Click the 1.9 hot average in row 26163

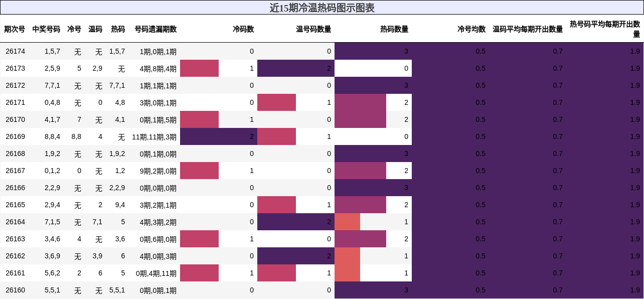635,239
